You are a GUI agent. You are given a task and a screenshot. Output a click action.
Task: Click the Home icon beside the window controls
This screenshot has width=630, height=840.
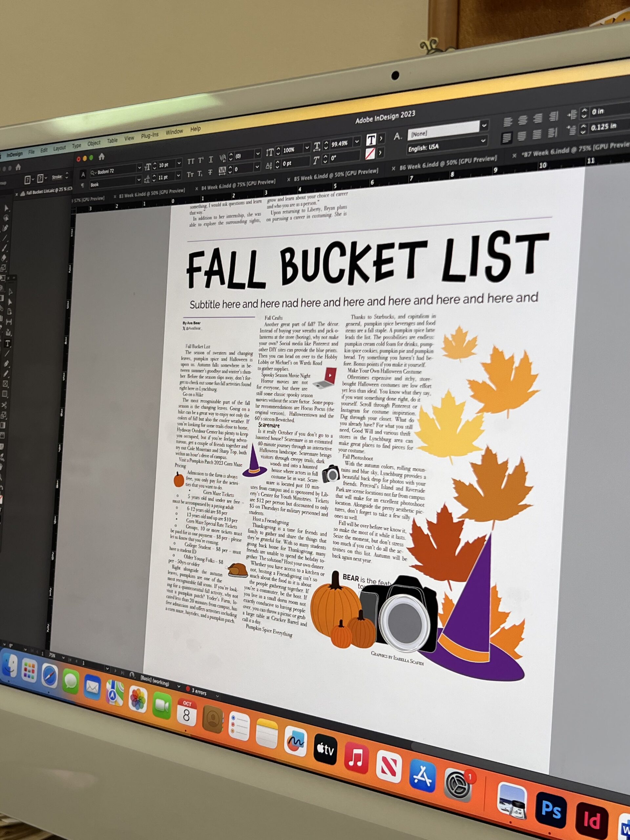tap(101, 157)
